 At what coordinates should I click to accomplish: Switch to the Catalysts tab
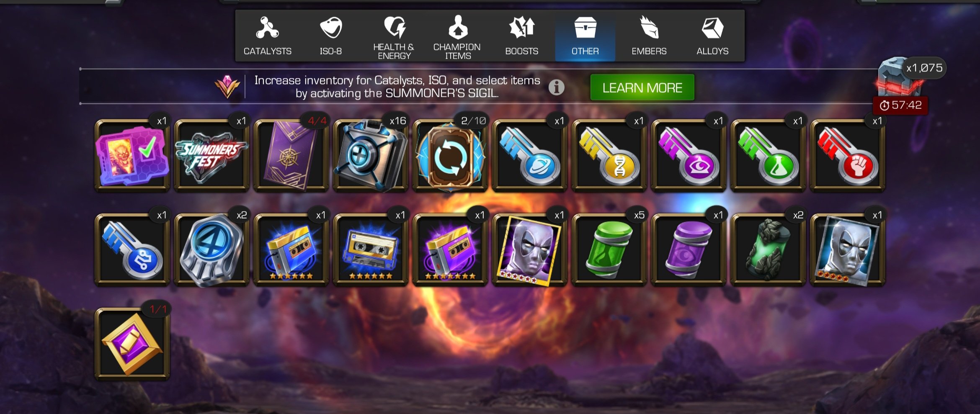(x=268, y=36)
